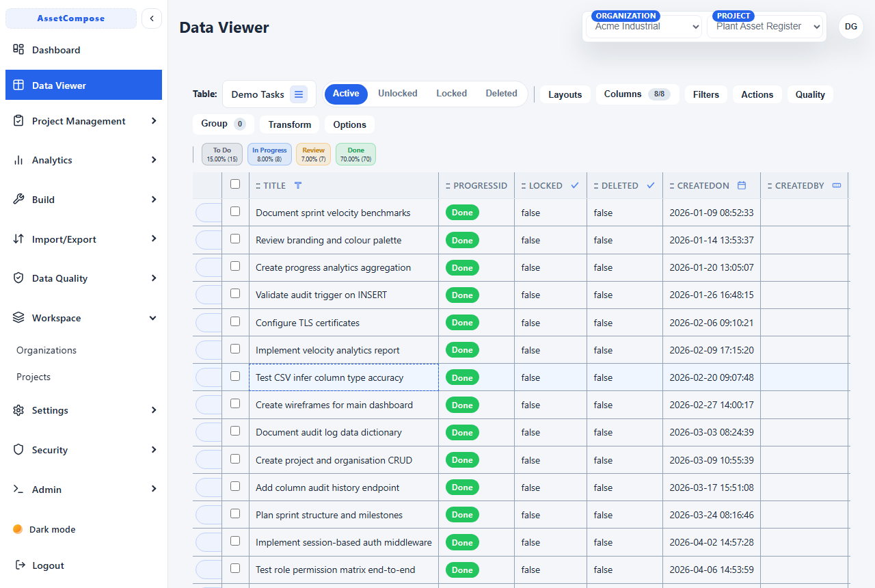Collapse the Workspace submenu chevron
Image resolution: width=875 pixels, height=588 pixels.
[x=153, y=318]
